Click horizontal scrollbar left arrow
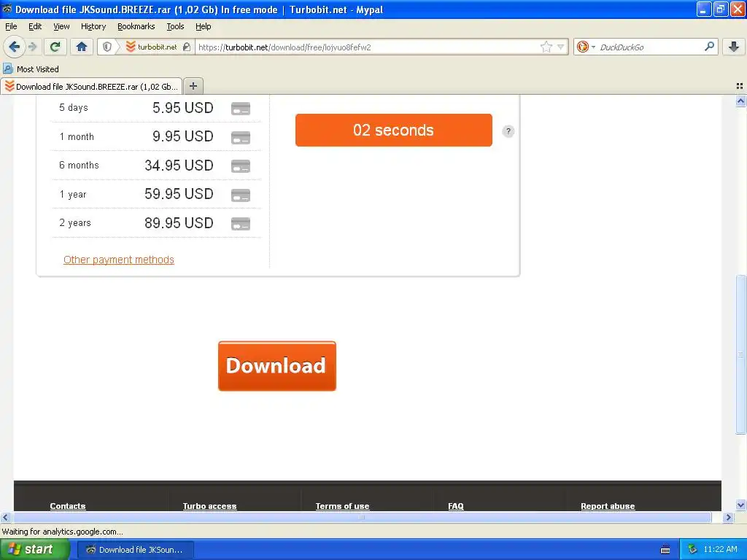This screenshot has height=560, width=747. pyautogui.click(x=6, y=517)
